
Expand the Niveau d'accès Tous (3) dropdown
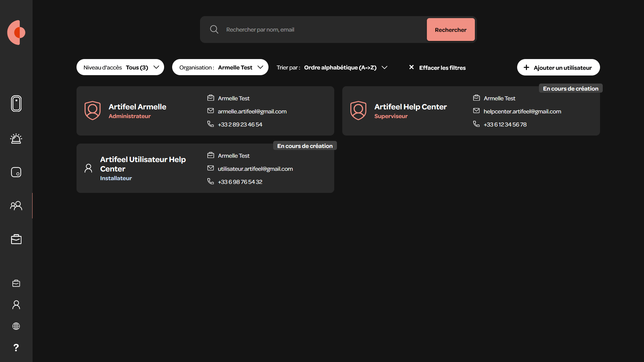[120, 67]
